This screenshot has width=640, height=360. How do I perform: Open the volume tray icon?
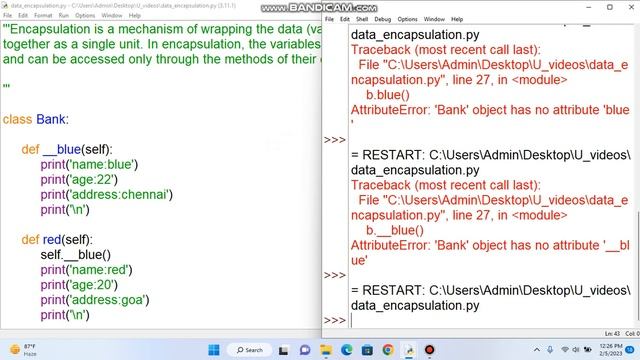click(576, 350)
